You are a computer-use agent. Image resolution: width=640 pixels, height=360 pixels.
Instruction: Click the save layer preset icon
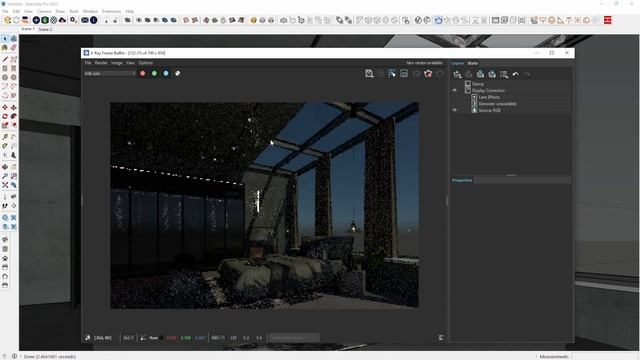pyautogui.click(x=480, y=74)
